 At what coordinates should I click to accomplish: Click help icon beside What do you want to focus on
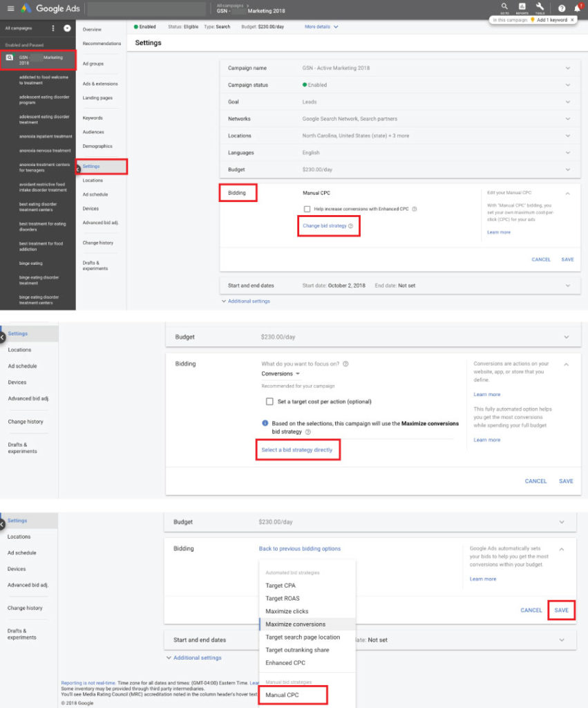(x=345, y=364)
